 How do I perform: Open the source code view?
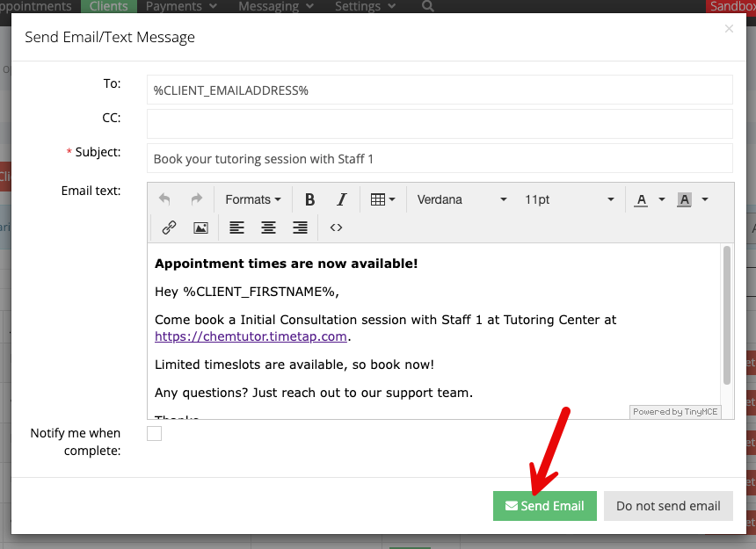pos(336,228)
